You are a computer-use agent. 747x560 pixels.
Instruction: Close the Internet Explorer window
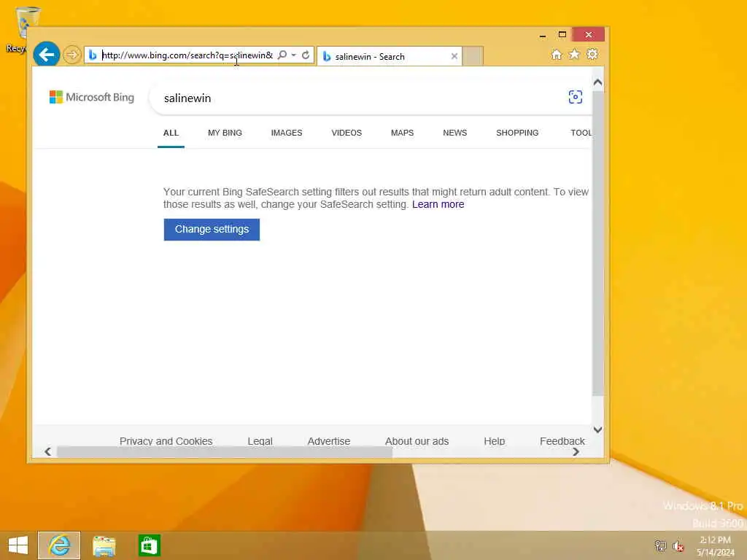589,35
